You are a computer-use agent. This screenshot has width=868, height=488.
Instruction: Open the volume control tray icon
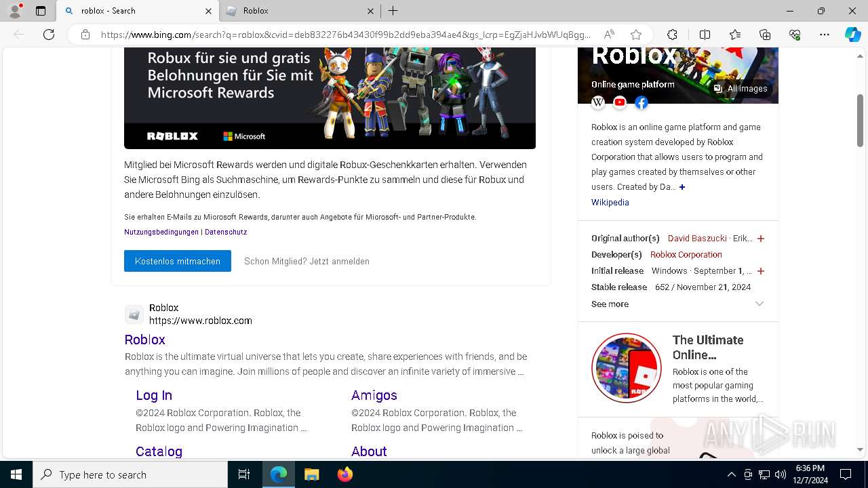781,474
